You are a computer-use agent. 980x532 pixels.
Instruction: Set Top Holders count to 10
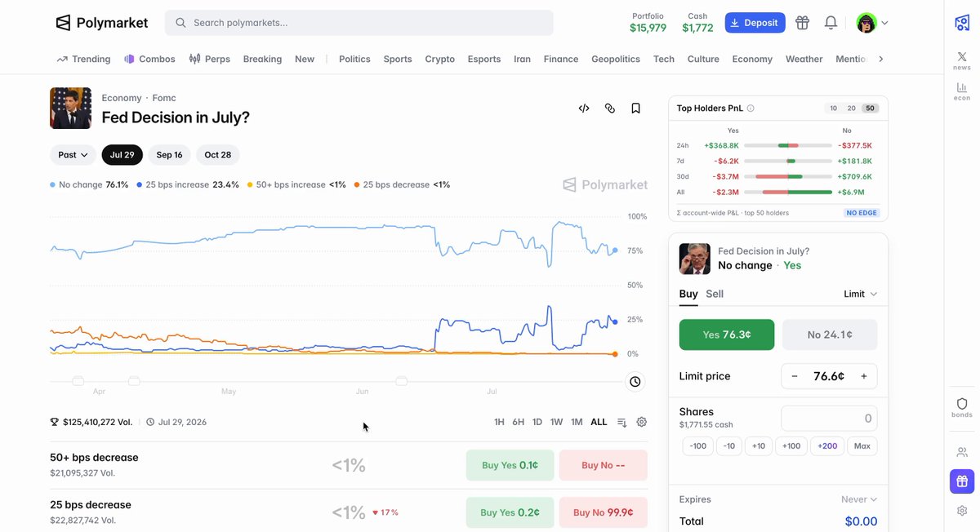point(833,109)
